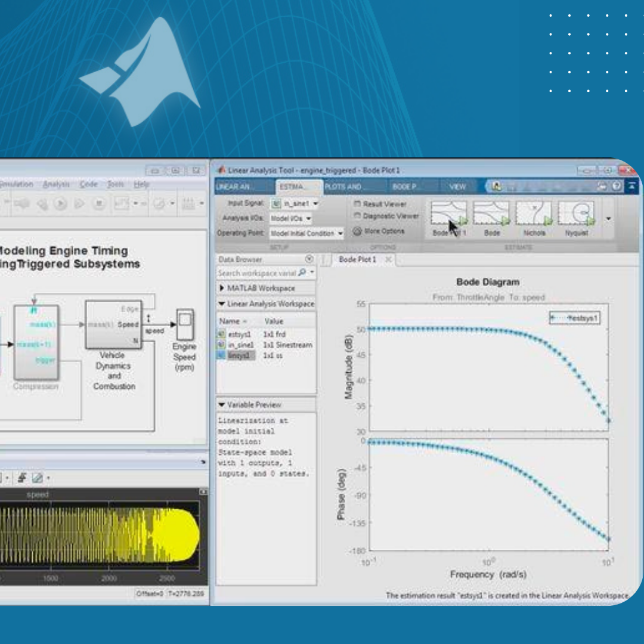
Task: Click the Stop simulation button in Simulink
Action: (x=100, y=204)
